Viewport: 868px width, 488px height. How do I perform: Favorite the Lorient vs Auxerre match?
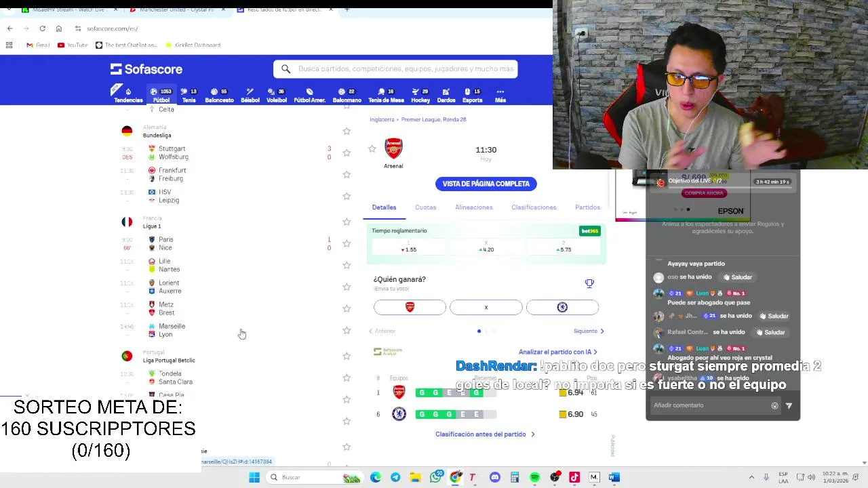tap(347, 287)
